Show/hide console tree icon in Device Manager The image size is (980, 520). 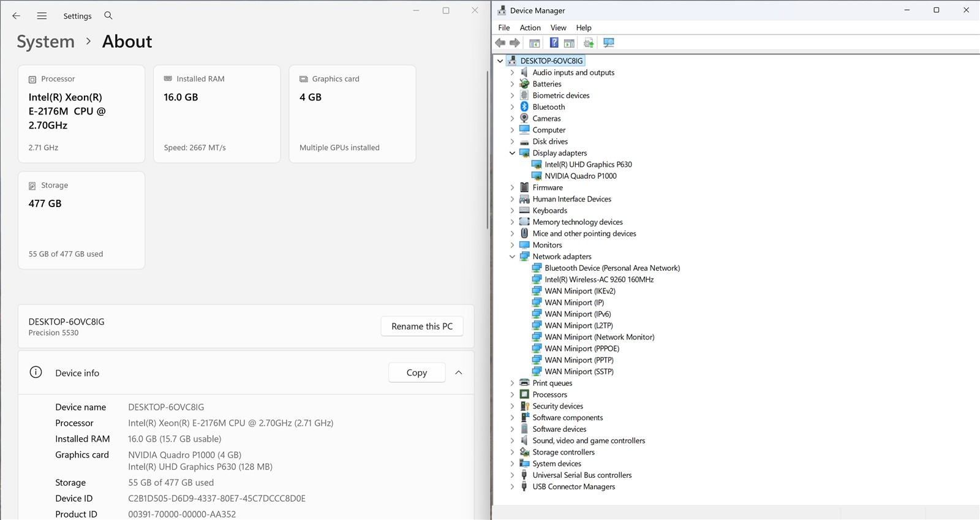(535, 43)
